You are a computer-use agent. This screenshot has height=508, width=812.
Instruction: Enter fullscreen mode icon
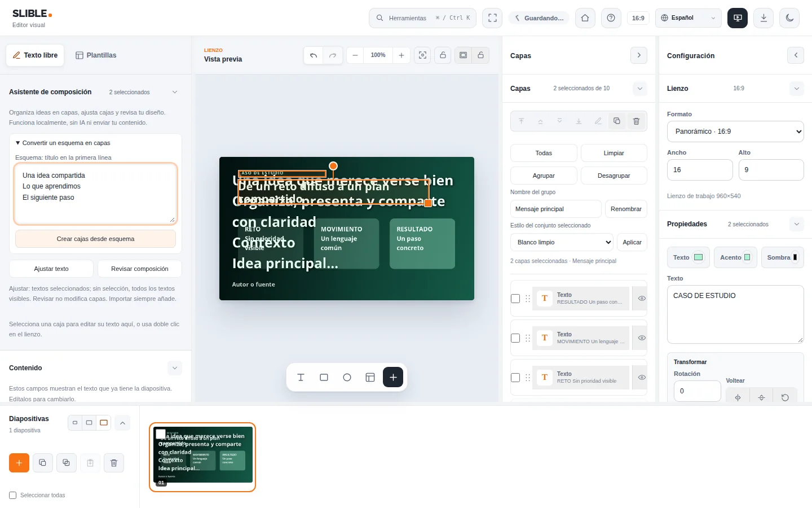pos(492,18)
